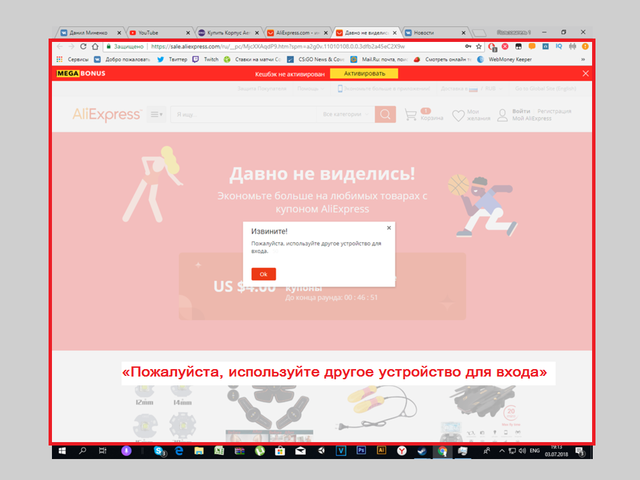Click the volume icon in system tray
This screenshot has height=480, width=640.
pos(522,451)
